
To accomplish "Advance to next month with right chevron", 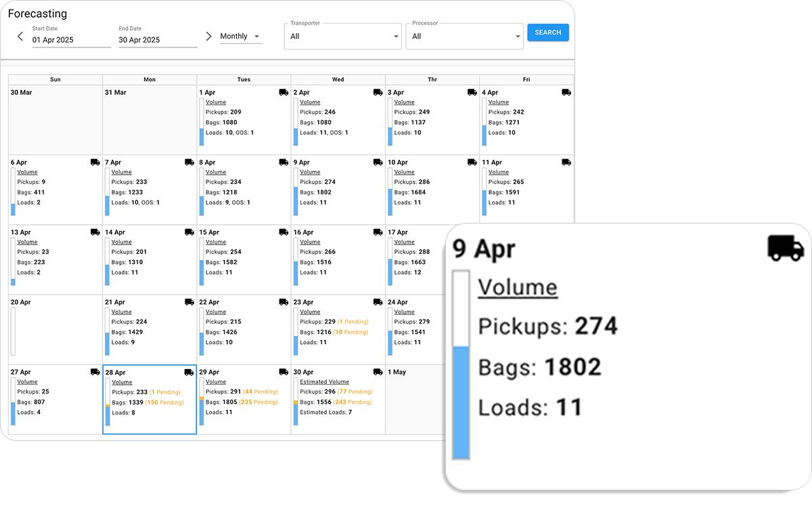I will pos(208,37).
